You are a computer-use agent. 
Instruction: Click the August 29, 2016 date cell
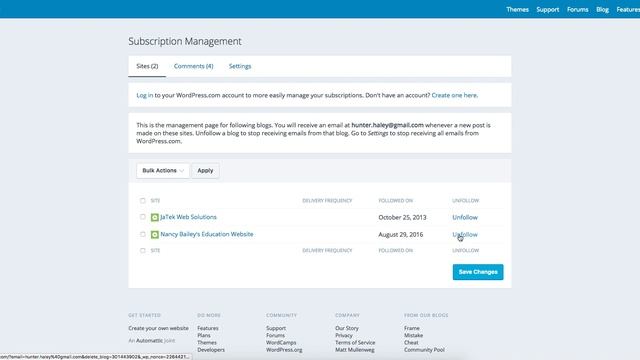(x=401, y=235)
